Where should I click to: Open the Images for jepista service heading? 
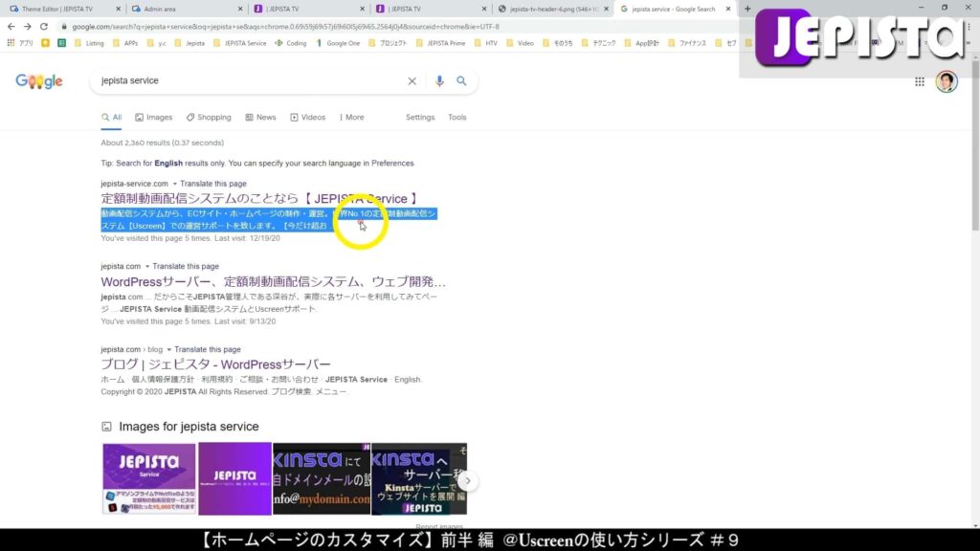189,427
